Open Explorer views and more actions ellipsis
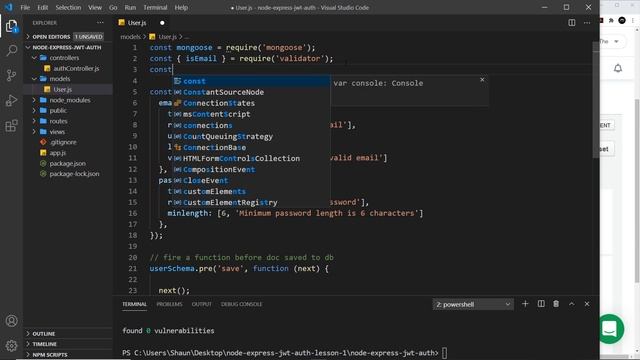This screenshot has width=640, height=360. tap(100, 23)
